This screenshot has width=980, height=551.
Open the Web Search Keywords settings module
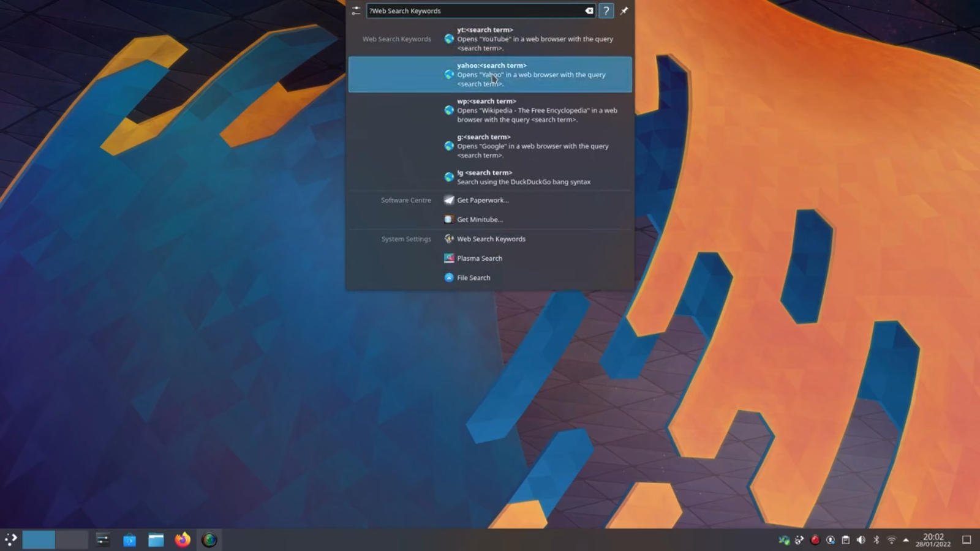click(x=491, y=239)
